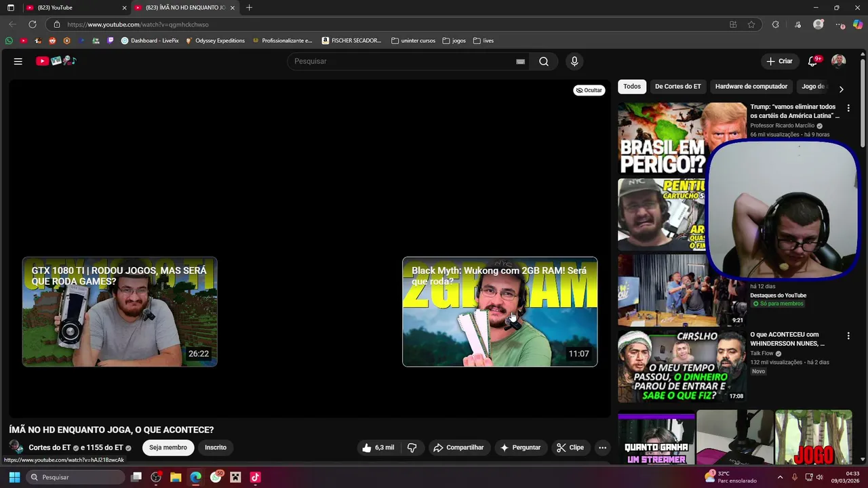Screen dimensions: 868x488
Task: Open YouTube account avatar menu
Action: [839, 61]
